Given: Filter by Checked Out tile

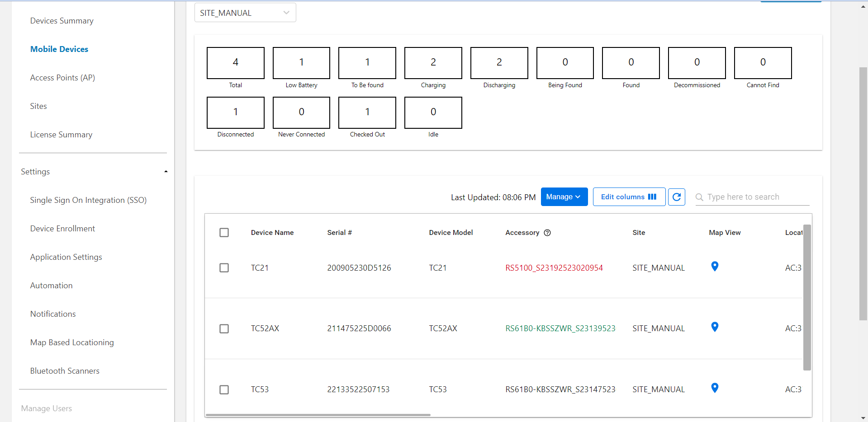Looking at the screenshot, I should pyautogui.click(x=367, y=113).
